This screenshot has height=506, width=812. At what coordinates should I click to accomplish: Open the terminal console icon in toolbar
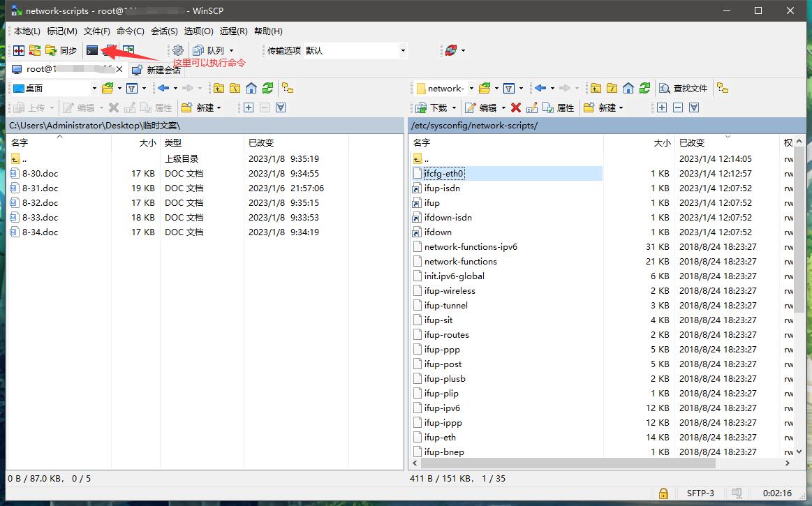coord(92,50)
